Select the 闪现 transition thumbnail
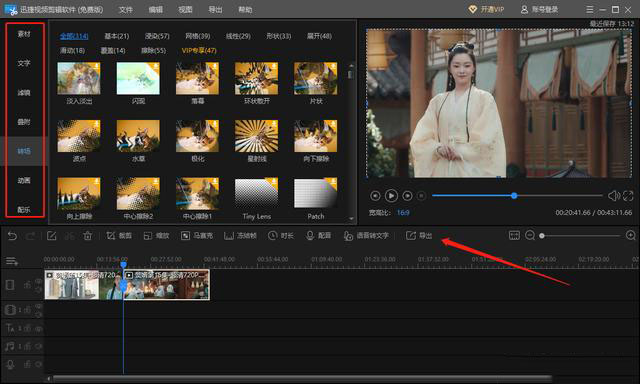 tap(138, 78)
